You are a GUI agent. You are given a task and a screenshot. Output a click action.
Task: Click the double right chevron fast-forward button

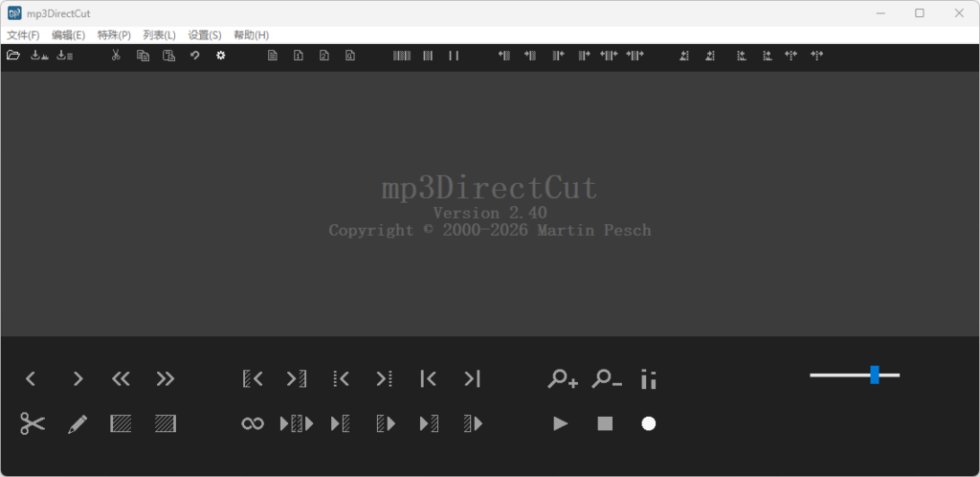[166, 379]
